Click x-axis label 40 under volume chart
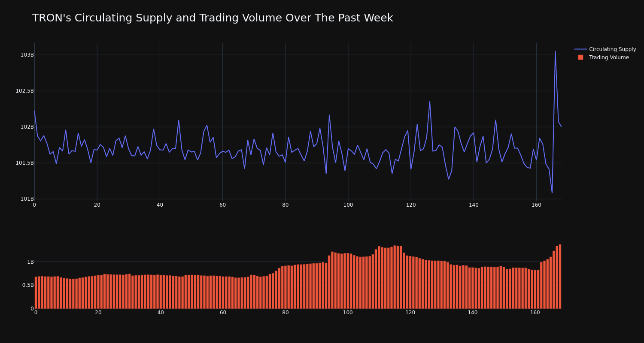This screenshot has height=343, width=644. [x=161, y=313]
